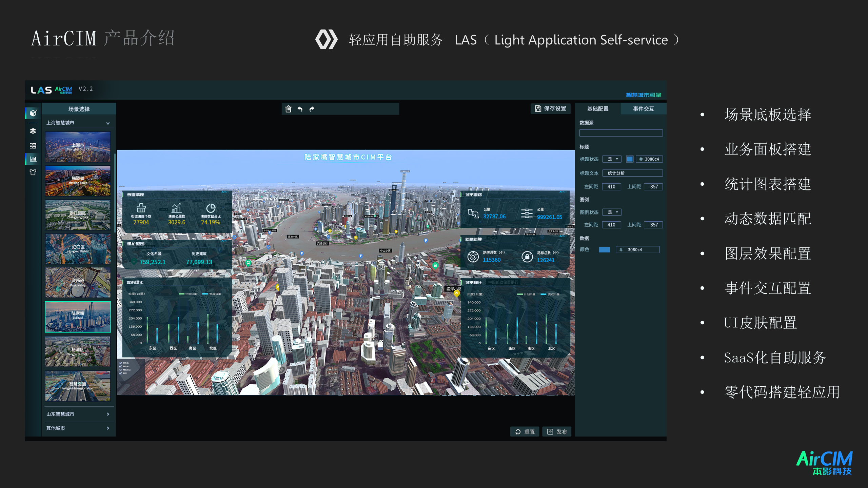The width and height of the screenshot is (868, 488).
Task: Click the 标题 上间距 field 357
Action: pyautogui.click(x=654, y=187)
